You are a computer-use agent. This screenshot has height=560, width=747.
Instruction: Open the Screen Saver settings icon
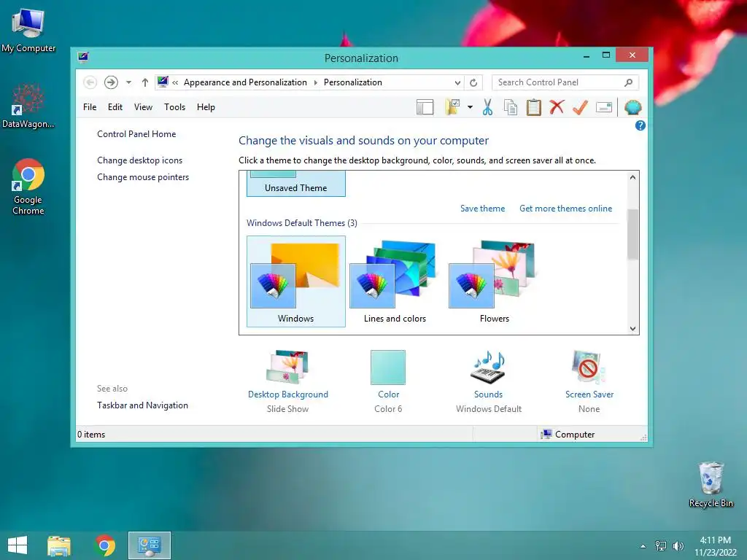[589, 367]
